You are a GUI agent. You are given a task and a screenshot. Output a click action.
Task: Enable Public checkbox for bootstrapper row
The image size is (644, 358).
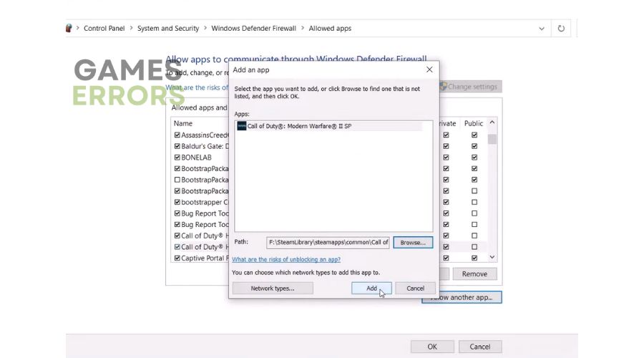click(x=474, y=202)
